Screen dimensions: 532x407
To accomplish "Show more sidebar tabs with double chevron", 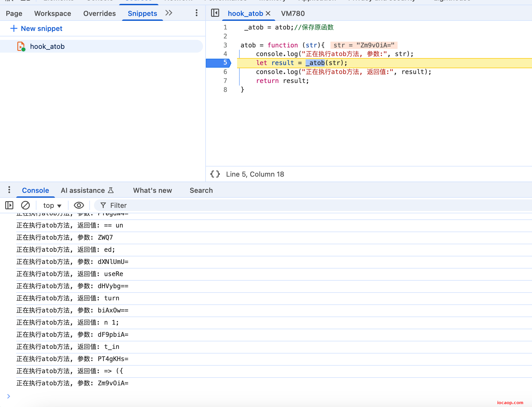I will [x=169, y=13].
